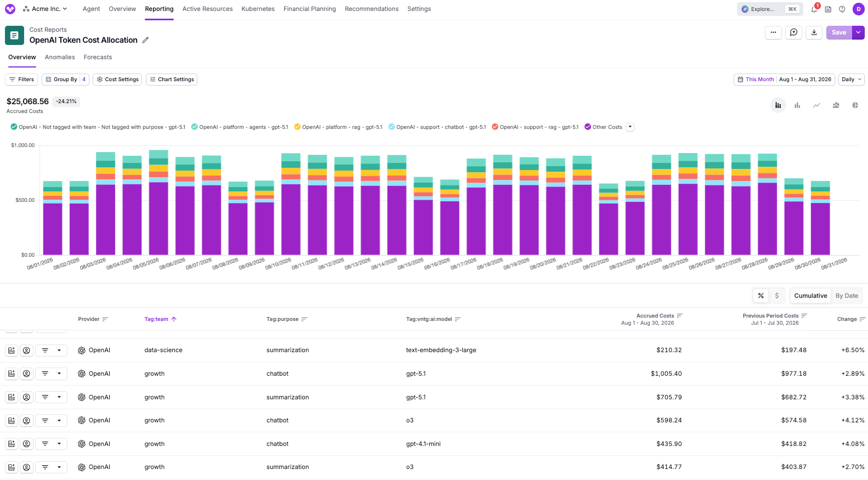
Task: Open Cost Settings
Action: (117, 80)
